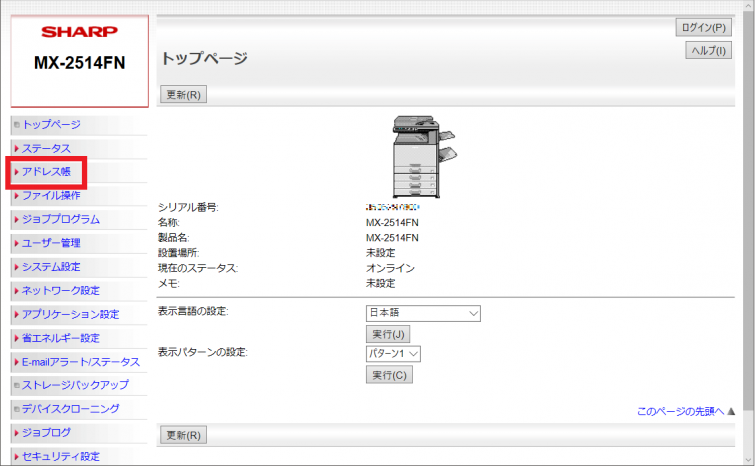Open ジョブログ menu
Viewport: 755px width, 466px height.
pos(46,432)
